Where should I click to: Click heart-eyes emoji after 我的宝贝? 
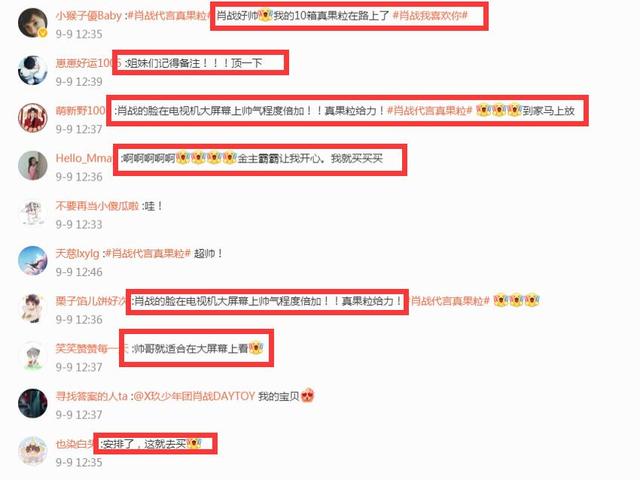pyautogui.click(x=307, y=396)
